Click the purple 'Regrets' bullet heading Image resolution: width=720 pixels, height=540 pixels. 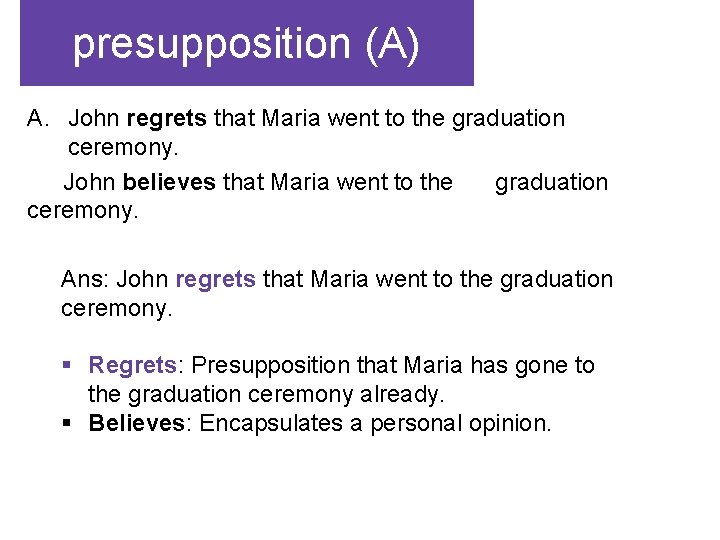132,365
